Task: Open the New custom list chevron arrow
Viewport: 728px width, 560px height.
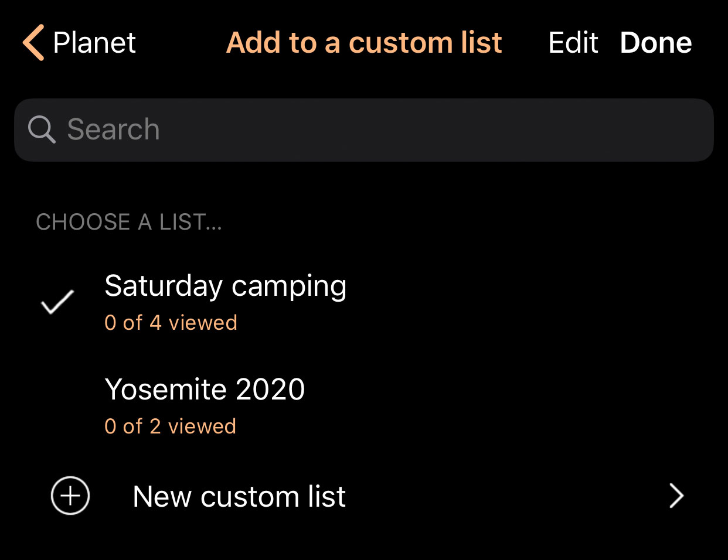Action: click(x=676, y=496)
